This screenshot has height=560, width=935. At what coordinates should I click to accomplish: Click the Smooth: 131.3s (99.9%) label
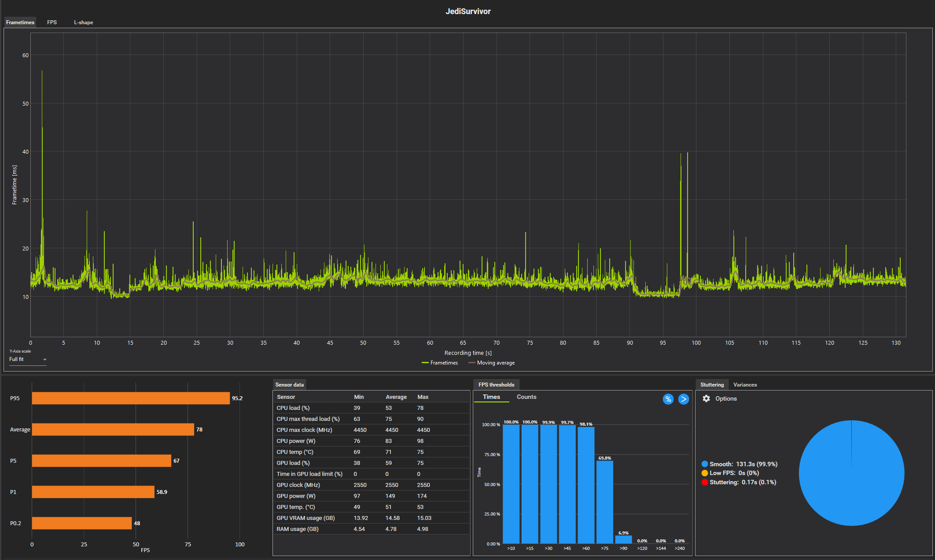tap(744, 464)
